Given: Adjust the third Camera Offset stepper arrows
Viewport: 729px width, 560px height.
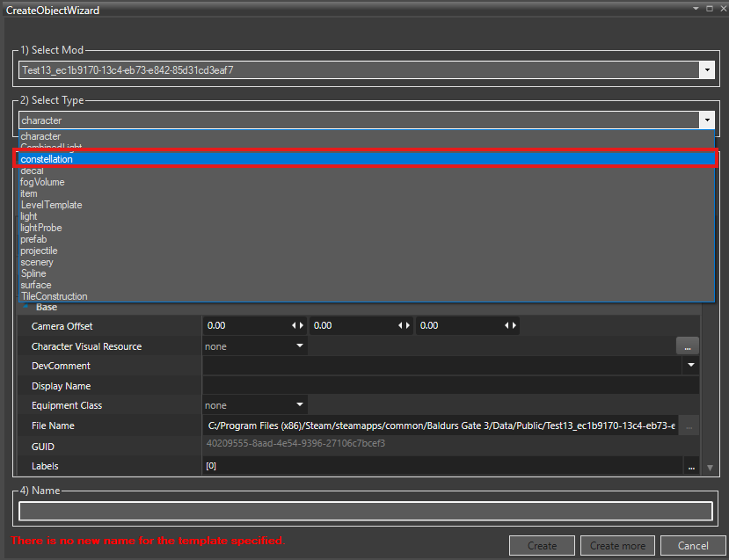Looking at the screenshot, I should [x=511, y=326].
